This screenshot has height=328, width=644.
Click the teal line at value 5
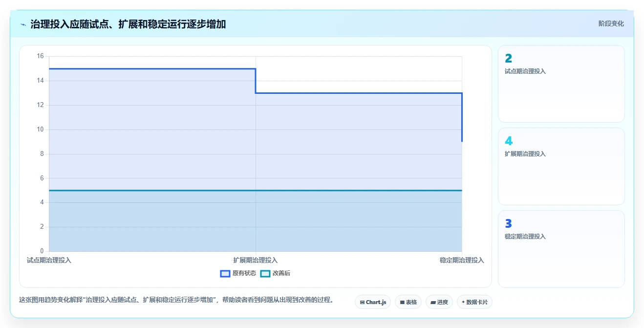point(255,191)
